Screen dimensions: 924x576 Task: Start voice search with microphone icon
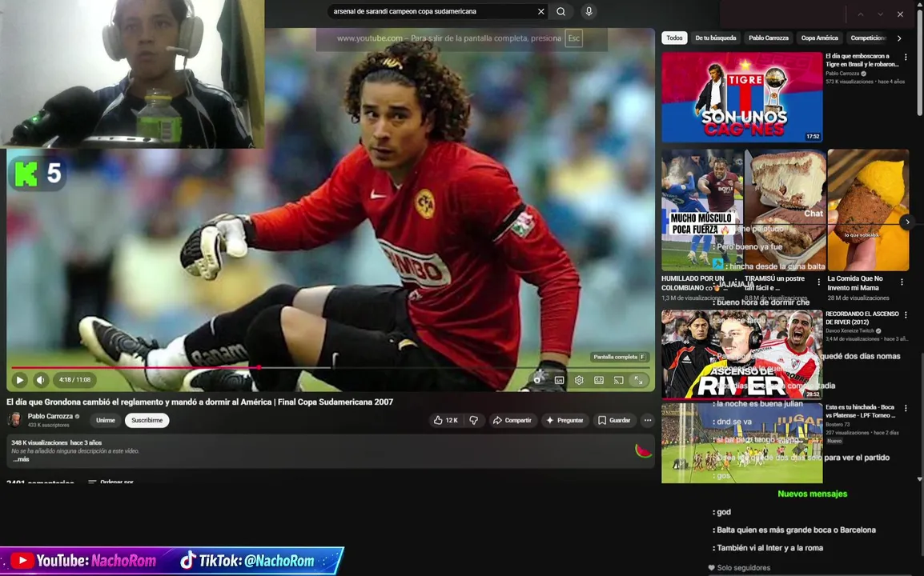[x=589, y=11]
